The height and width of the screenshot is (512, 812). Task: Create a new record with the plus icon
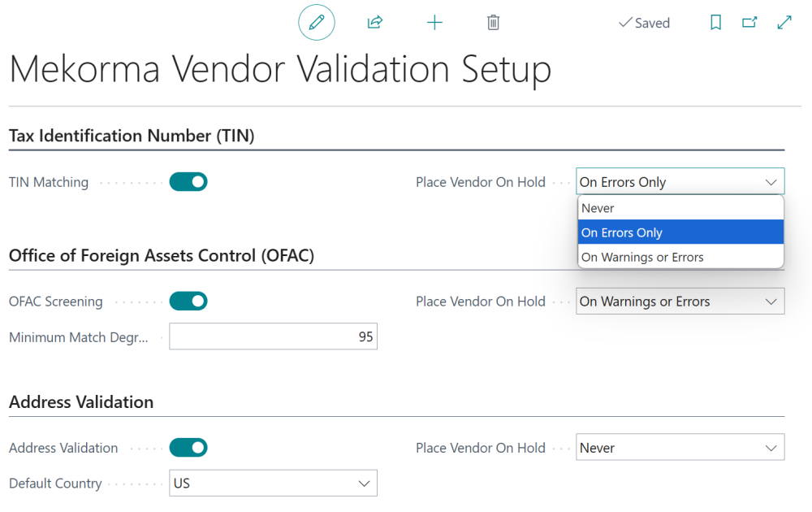click(434, 22)
